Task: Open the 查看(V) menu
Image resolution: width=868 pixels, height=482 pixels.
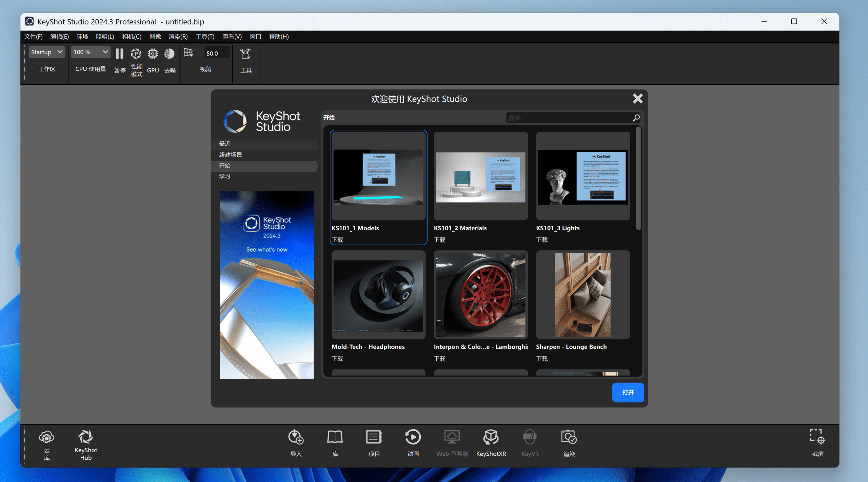Action: tap(232, 37)
